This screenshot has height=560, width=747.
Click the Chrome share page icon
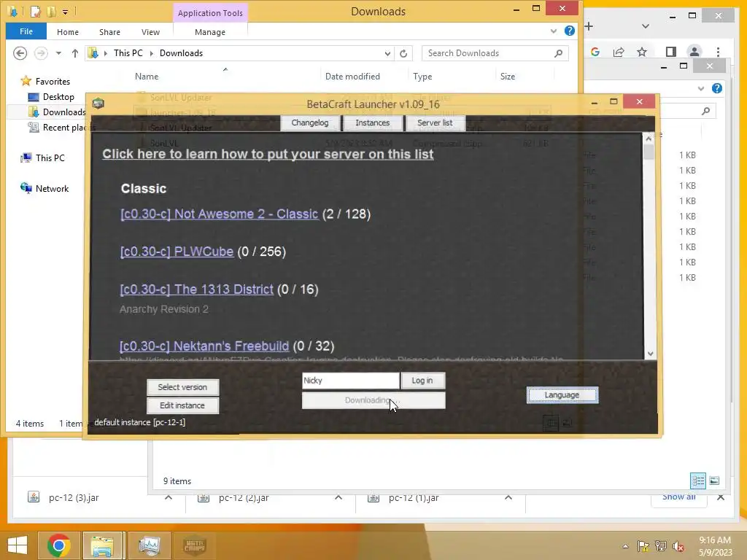[x=619, y=52]
